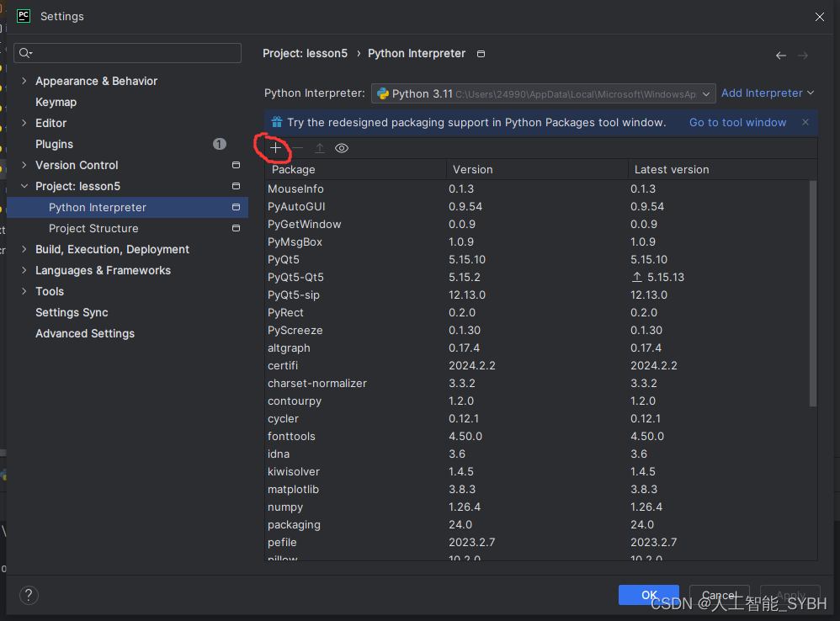
Task: Click the back navigation arrow
Action: [x=781, y=56]
